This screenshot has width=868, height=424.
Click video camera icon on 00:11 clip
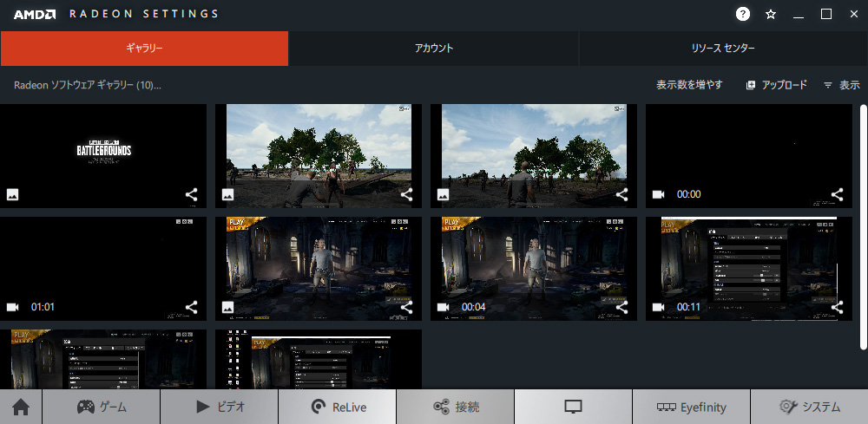click(x=658, y=307)
